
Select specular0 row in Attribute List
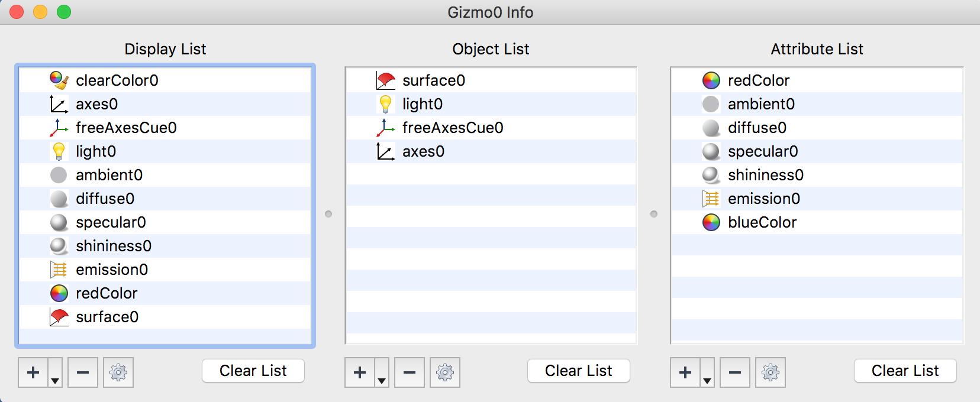click(x=817, y=151)
